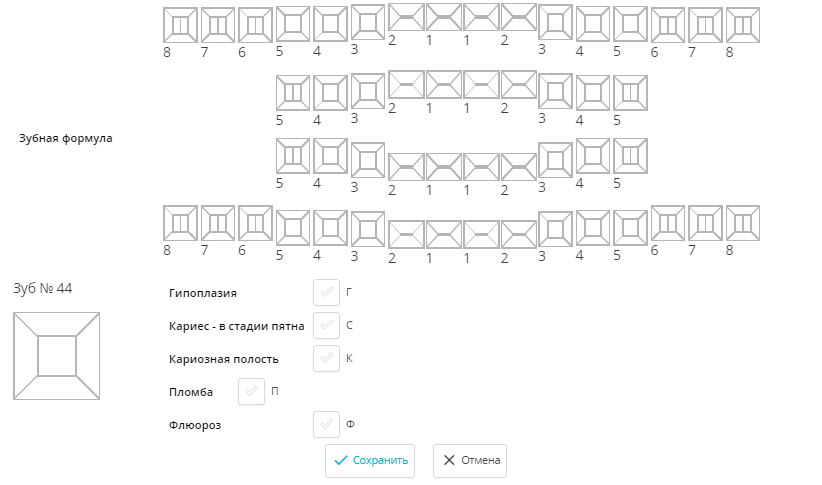
Task: Pick rightmost tooth 5 in second row
Action: click(x=631, y=93)
